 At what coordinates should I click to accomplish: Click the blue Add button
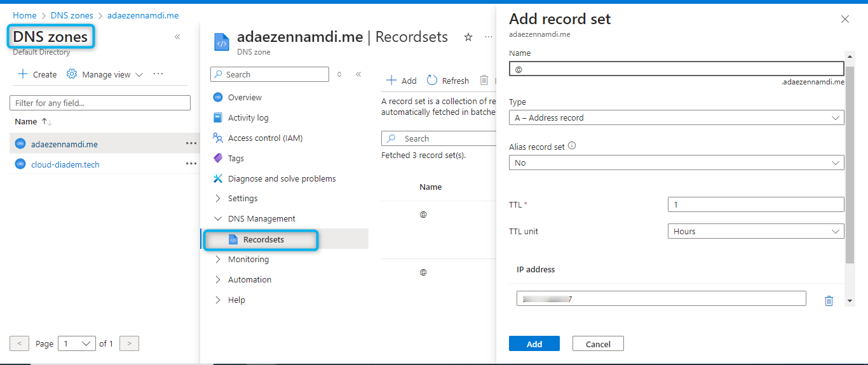[534, 344]
